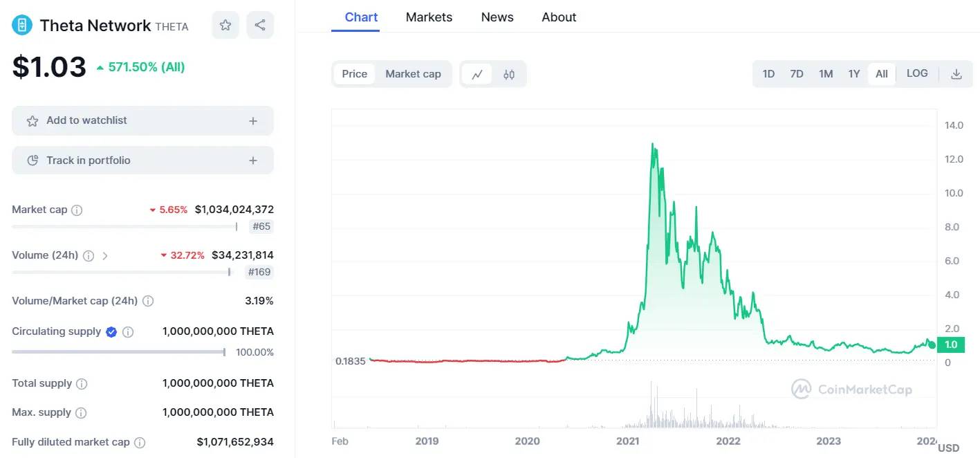Select All time range

pos(882,74)
